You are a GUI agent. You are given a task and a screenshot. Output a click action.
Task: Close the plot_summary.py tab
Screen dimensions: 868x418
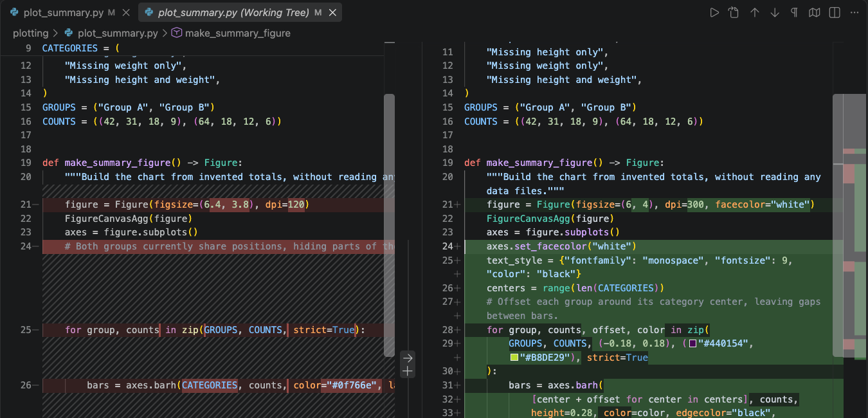(125, 13)
